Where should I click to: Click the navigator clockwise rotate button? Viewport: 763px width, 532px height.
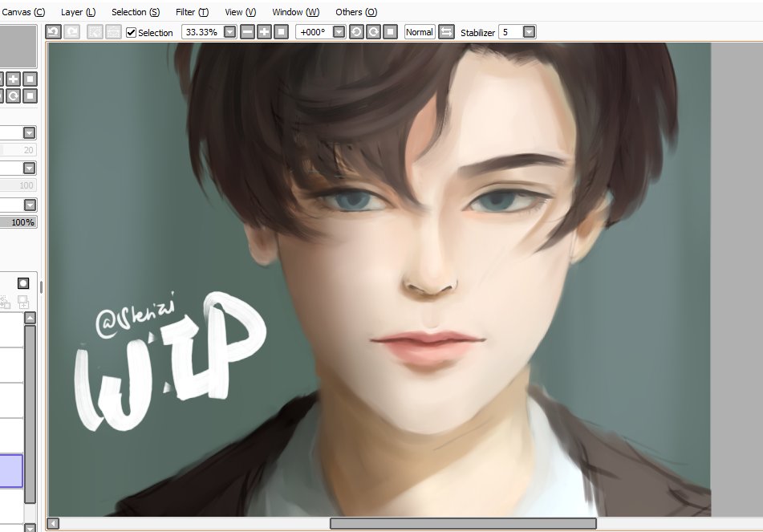point(13,95)
